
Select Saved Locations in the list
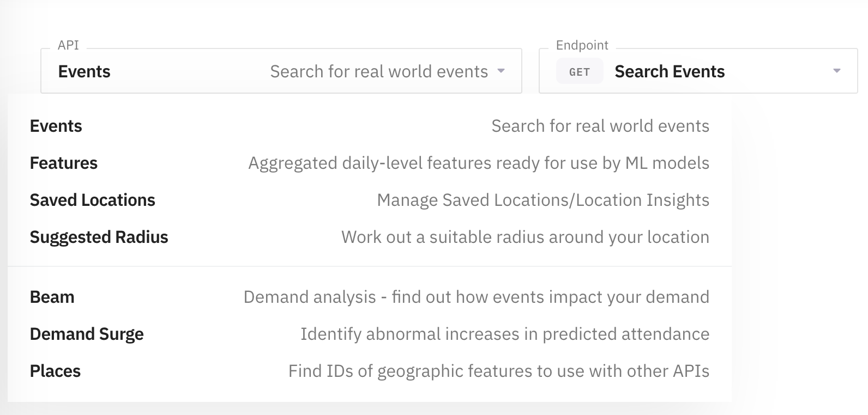point(370,200)
